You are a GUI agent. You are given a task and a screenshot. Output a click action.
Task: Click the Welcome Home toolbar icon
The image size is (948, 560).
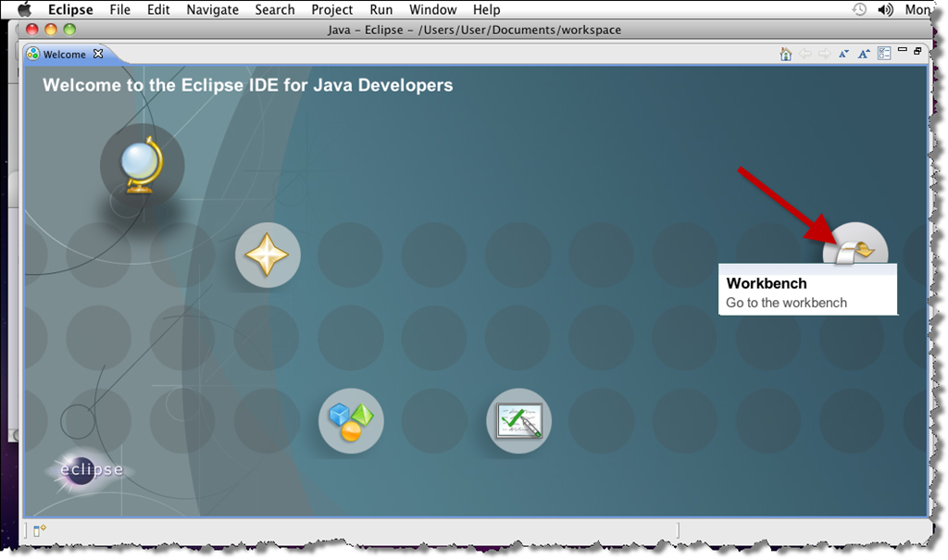tap(785, 54)
